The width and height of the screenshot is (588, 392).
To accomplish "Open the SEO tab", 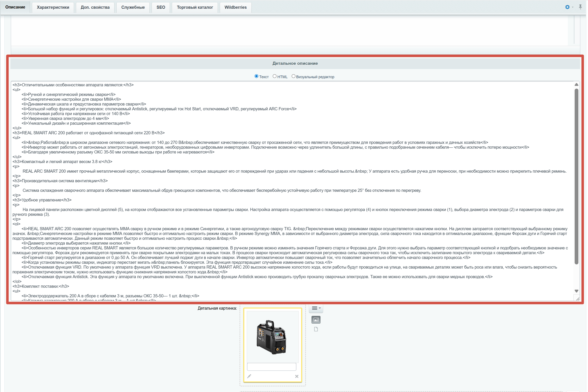I will pos(161,7).
